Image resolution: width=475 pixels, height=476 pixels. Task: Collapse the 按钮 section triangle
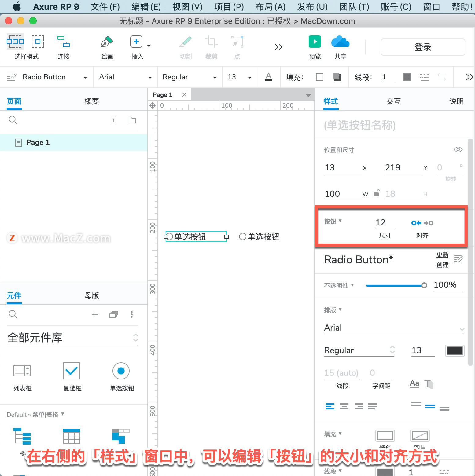340,221
